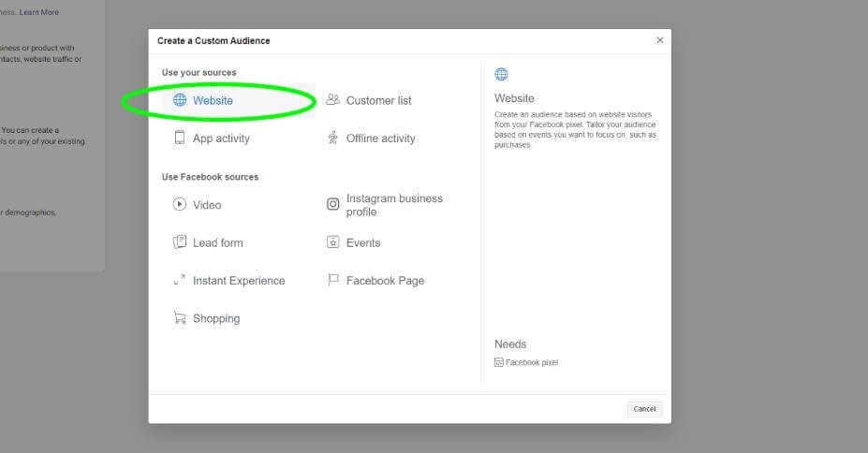Close the Create a Custom Audience dialog
This screenshot has height=453, width=868.
[x=659, y=40]
